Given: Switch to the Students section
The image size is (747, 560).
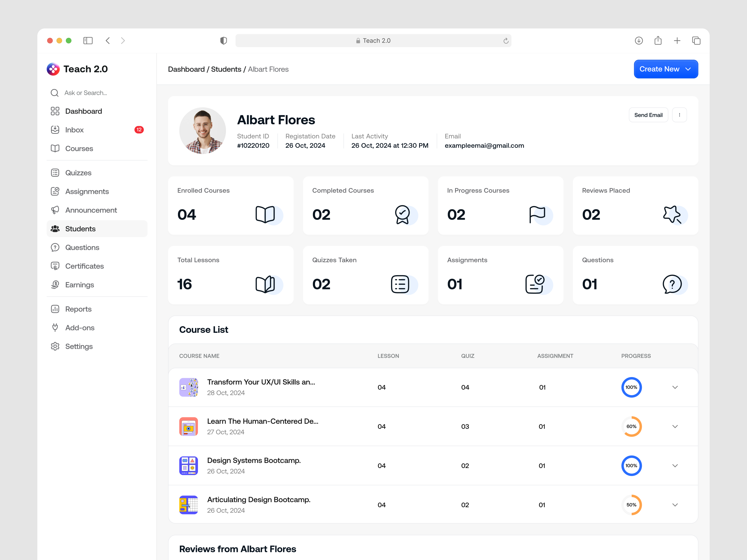Looking at the screenshot, I should [x=80, y=229].
